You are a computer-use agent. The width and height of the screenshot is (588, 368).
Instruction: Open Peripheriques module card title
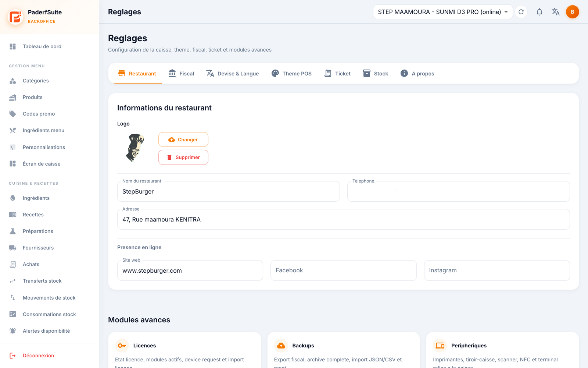(x=469, y=346)
